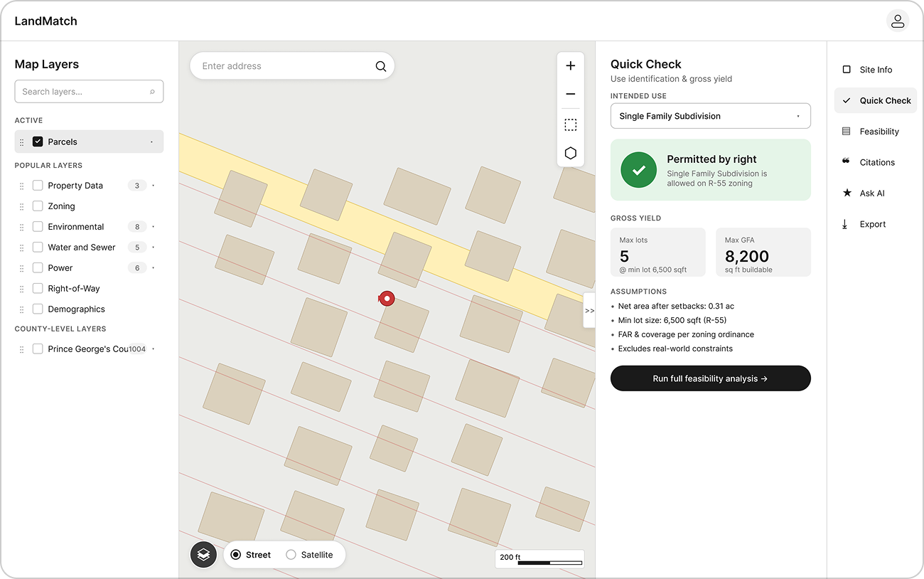Viewport: 924px width, 579px height.
Task: Open the map layers stack button
Action: pyautogui.click(x=203, y=554)
